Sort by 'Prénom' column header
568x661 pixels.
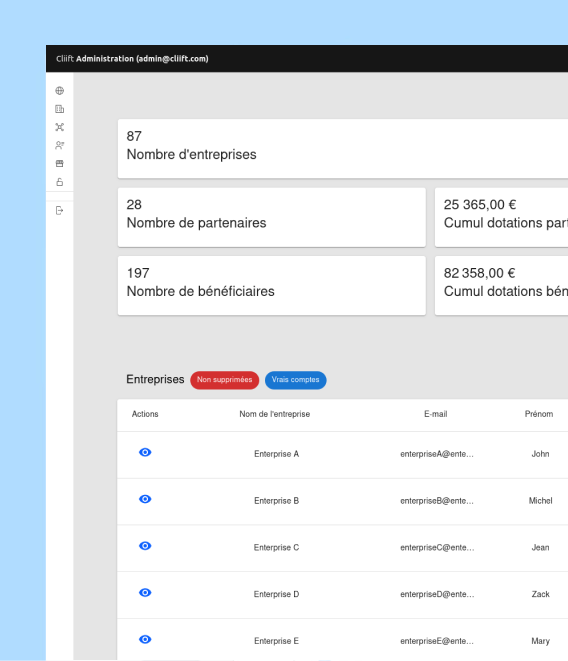click(539, 414)
